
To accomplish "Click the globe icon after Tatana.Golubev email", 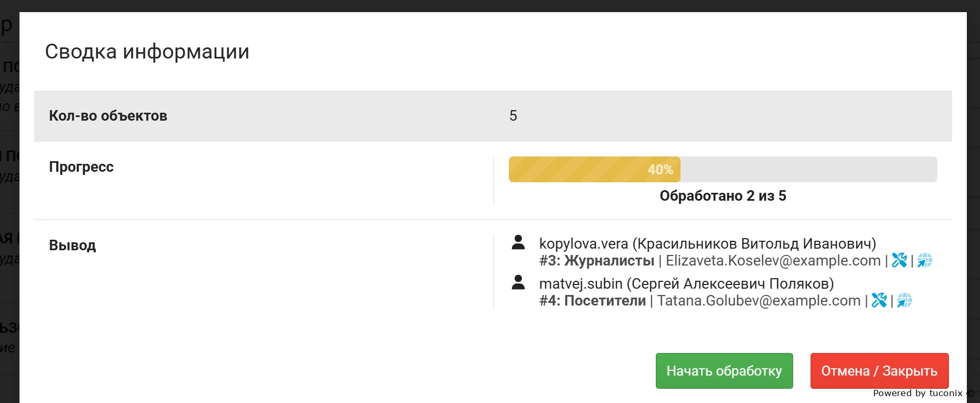I will pyautogui.click(x=905, y=300).
